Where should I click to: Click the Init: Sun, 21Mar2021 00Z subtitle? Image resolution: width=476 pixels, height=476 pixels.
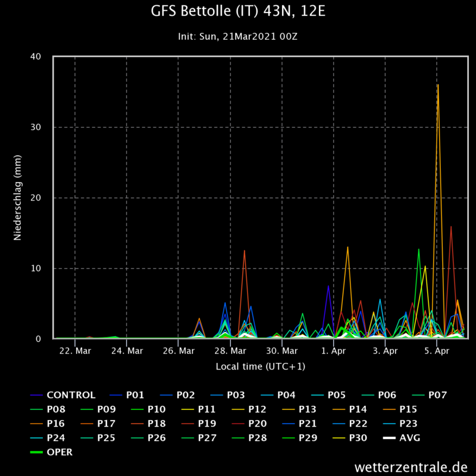click(x=237, y=36)
